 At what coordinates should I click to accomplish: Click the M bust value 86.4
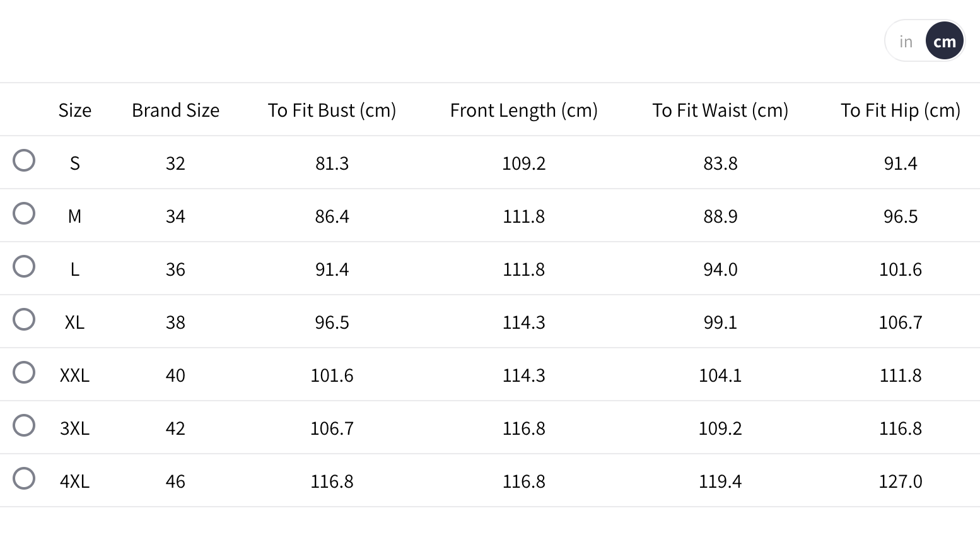[332, 216]
